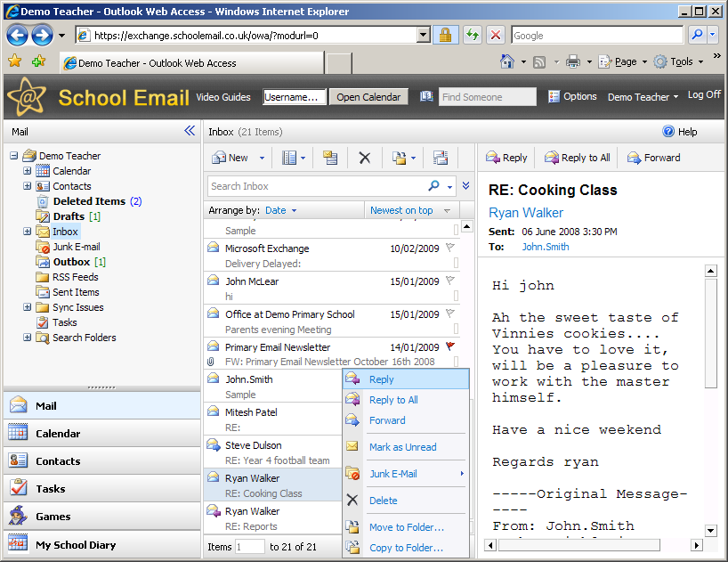Expand the Contacts folder tree node
Screen dimensions: 728x562
pos(28,186)
